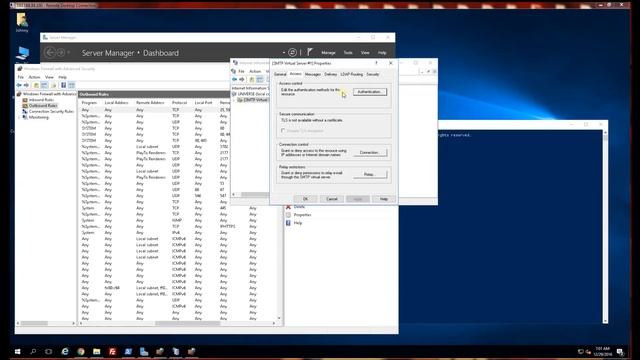Screen dimensions: 640x360
Task: Confirm SMTP properties with OK
Action: click(x=305, y=199)
